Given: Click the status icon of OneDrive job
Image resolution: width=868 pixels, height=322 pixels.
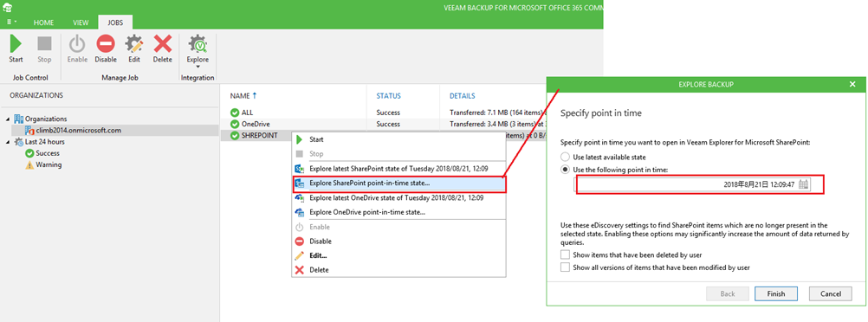Looking at the screenshot, I should click(235, 124).
